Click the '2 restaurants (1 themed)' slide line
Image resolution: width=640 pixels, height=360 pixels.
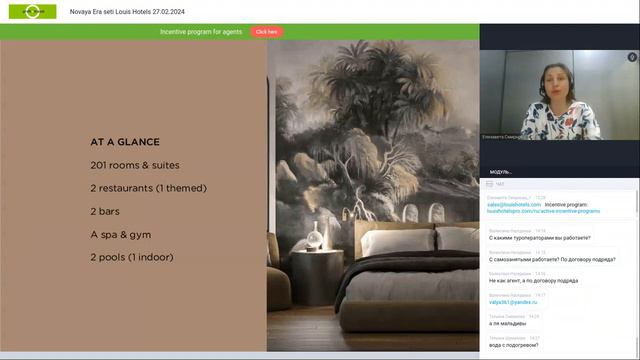click(149, 188)
